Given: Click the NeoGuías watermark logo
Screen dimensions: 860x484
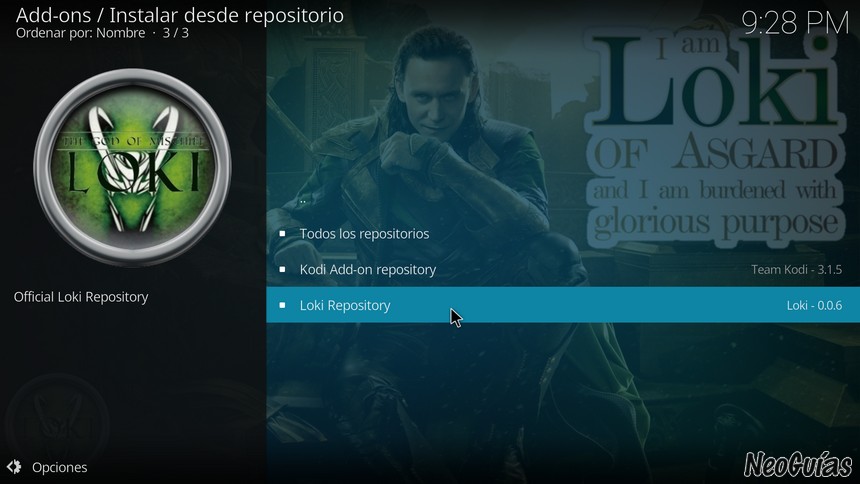Looking at the screenshot, I should (798, 465).
